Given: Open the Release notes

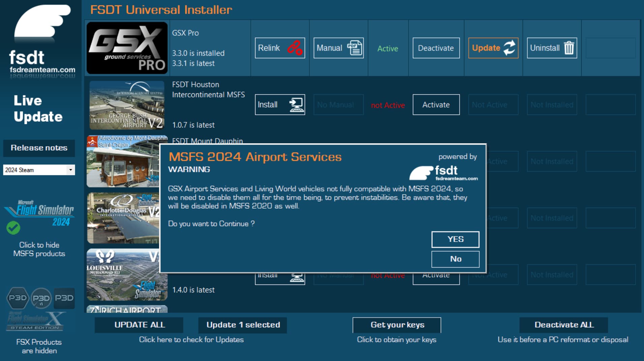Looking at the screenshot, I should pyautogui.click(x=39, y=148).
